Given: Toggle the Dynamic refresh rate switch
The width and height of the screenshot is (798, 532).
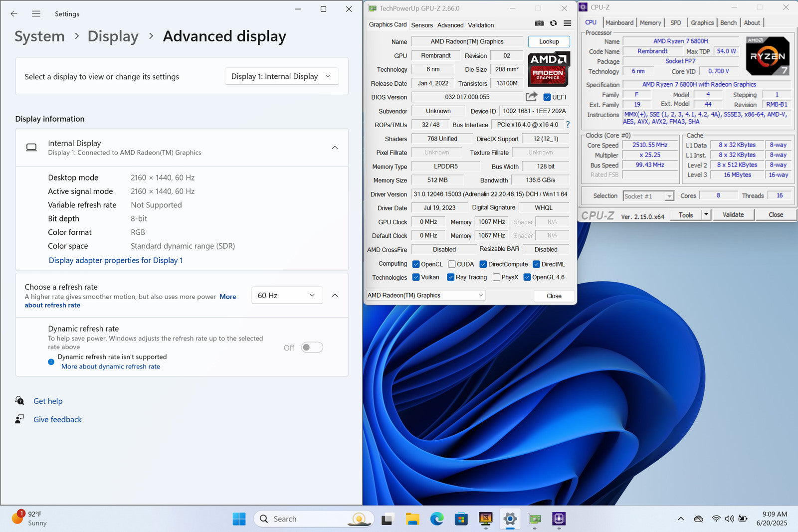Looking at the screenshot, I should click(x=312, y=348).
